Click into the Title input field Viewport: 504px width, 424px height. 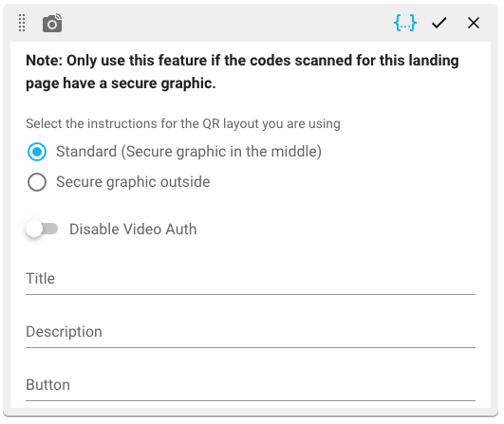point(251,279)
